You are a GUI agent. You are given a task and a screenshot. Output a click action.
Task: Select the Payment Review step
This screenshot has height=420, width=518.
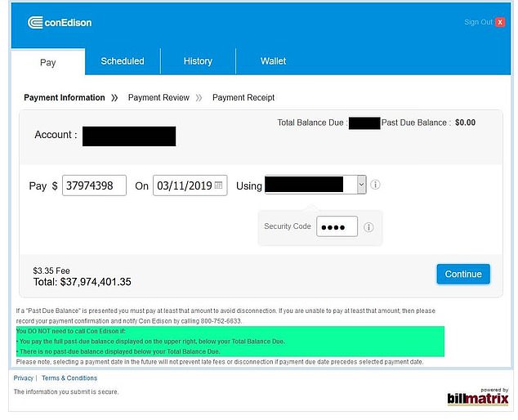coord(159,97)
